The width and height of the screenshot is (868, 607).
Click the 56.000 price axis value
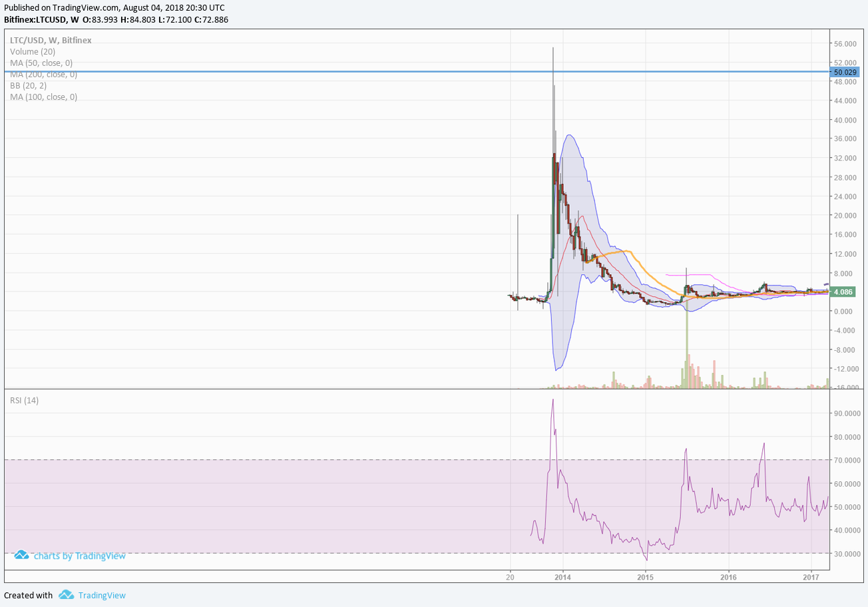pos(845,43)
